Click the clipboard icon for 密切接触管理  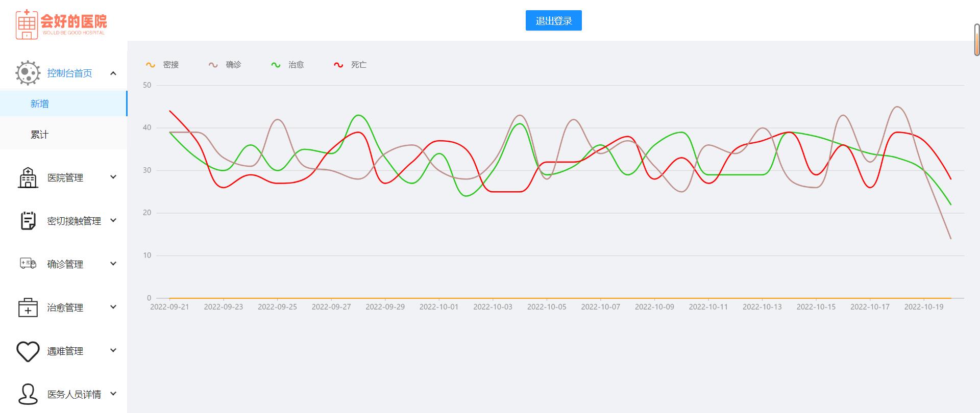28,221
